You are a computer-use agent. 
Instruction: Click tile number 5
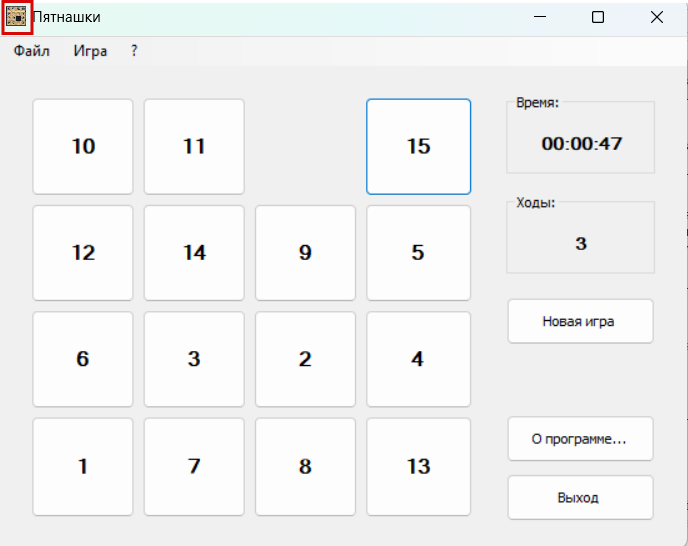(x=419, y=253)
